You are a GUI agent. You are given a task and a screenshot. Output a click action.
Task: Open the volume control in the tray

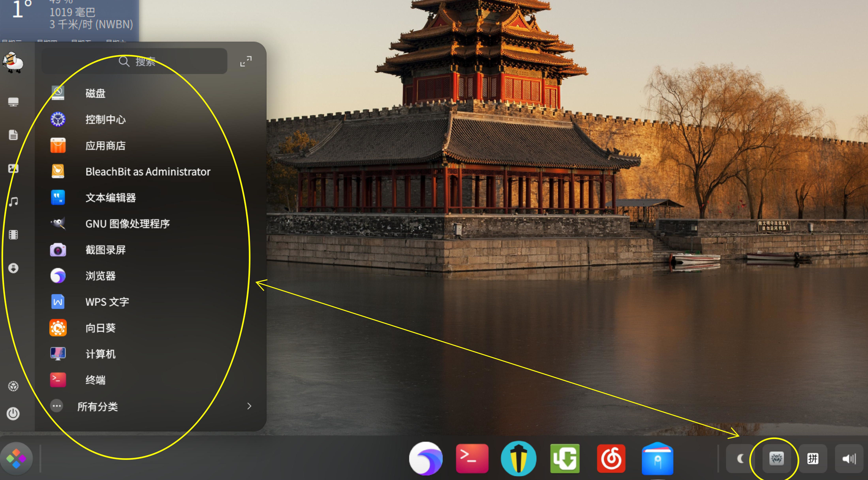tap(848, 458)
